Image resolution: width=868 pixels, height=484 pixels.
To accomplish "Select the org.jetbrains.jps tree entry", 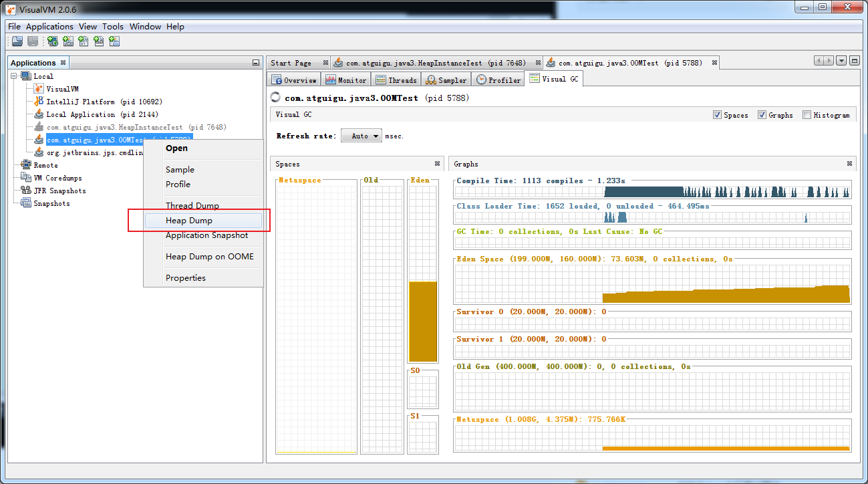I will tap(94, 152).
